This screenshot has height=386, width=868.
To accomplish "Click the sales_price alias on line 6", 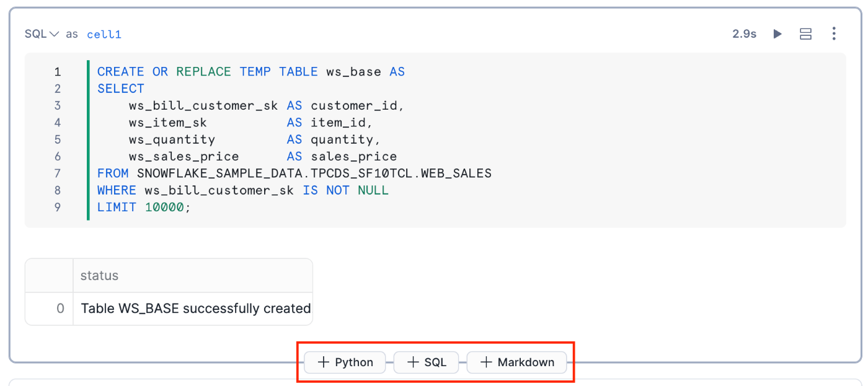I will pyautogui.click(x=353, y=156).
